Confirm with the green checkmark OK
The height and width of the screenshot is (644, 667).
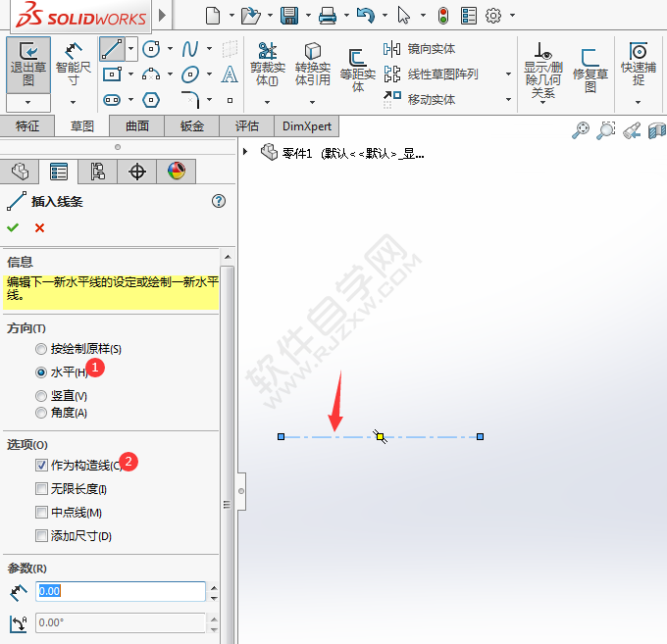point(13,227)
